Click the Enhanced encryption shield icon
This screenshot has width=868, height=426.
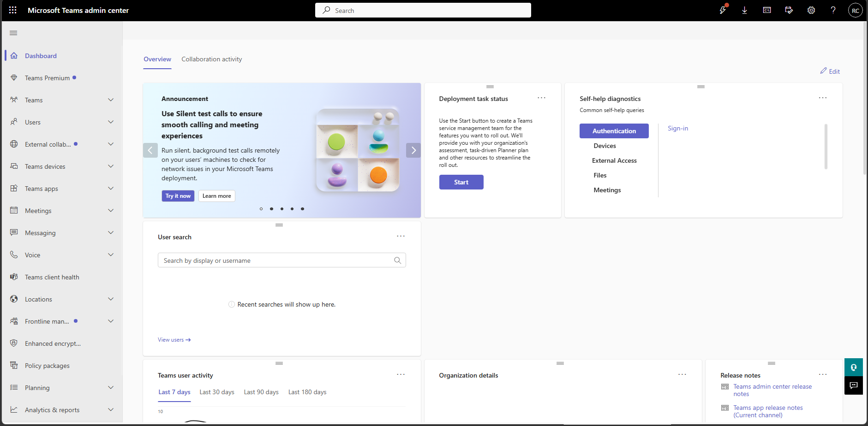click(x=14, y=343)
